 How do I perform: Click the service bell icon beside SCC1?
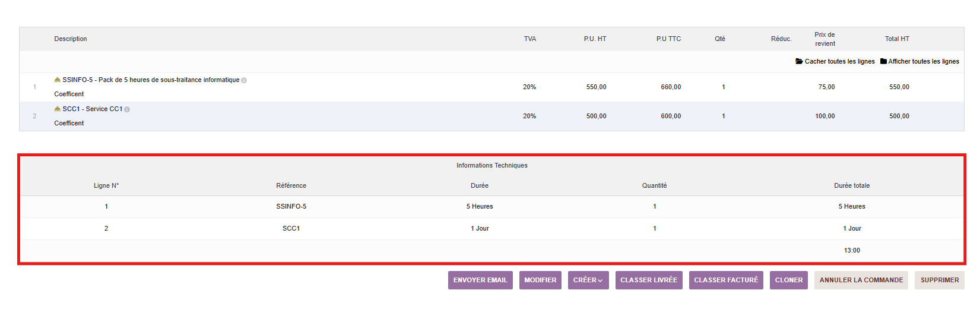[57, 109]
